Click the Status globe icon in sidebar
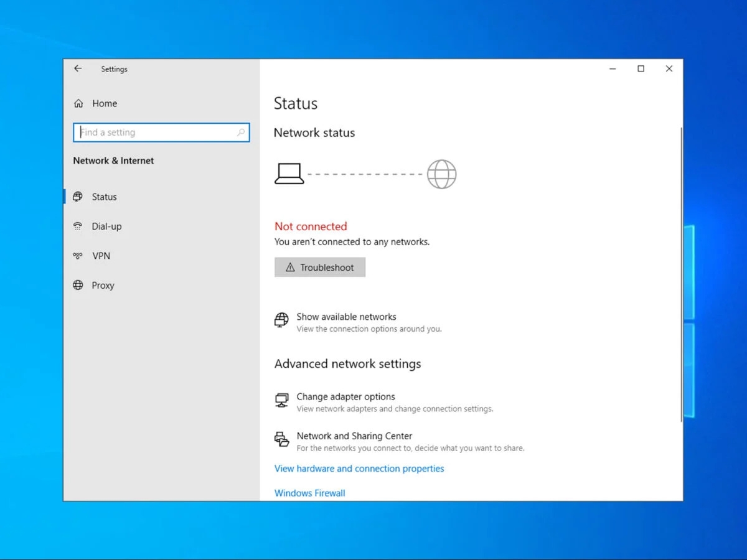This screenshot has height=560, width=747. point(78,197)
